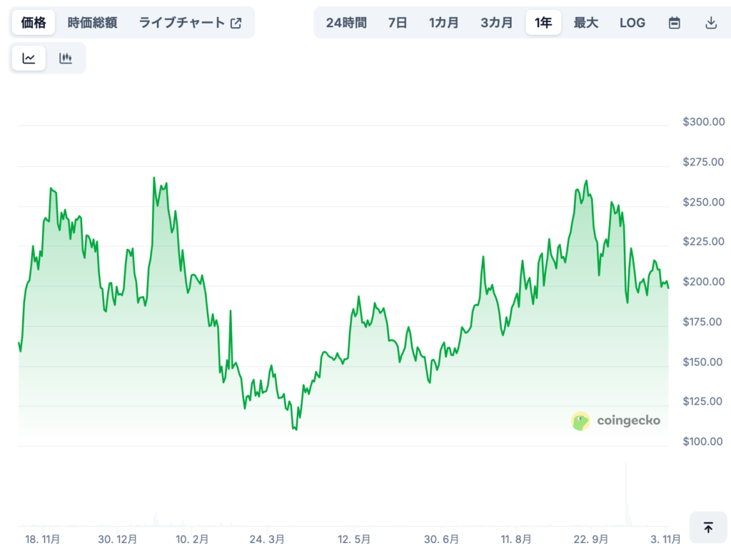Open the custom date range calendar picker
Image resolution: width=731 pixels, height=560 pixels.
pyautogui.click(x=674, y=22)
